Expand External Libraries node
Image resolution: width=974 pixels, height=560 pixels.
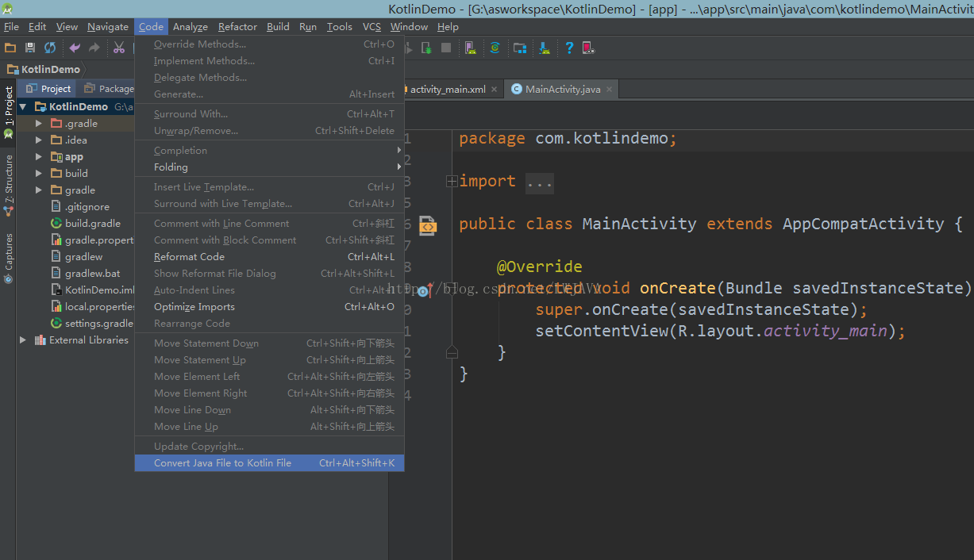tap(24, 339)
